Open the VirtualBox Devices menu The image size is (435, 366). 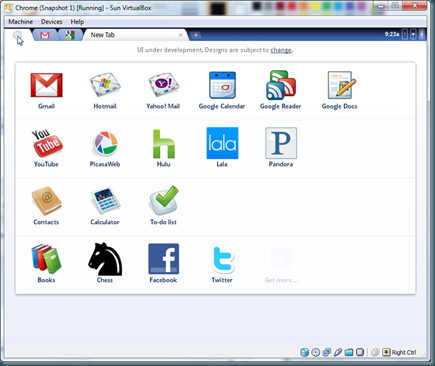pos(52,22)
